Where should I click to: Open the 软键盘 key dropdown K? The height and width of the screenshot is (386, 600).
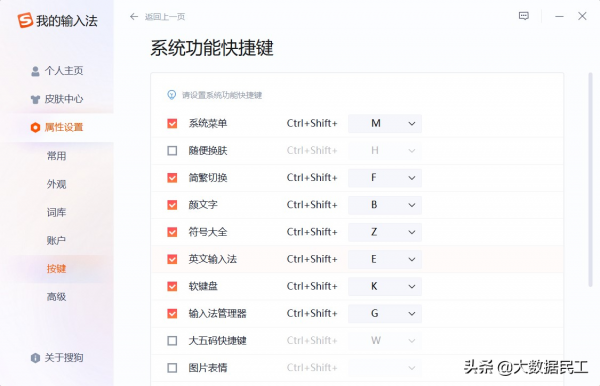tap(385, 287)
